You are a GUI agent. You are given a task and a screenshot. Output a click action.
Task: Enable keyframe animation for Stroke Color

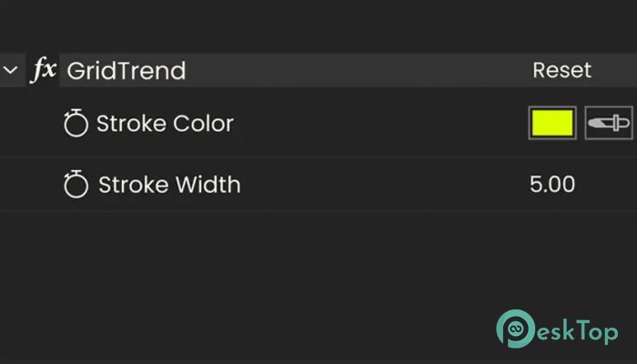76,125
